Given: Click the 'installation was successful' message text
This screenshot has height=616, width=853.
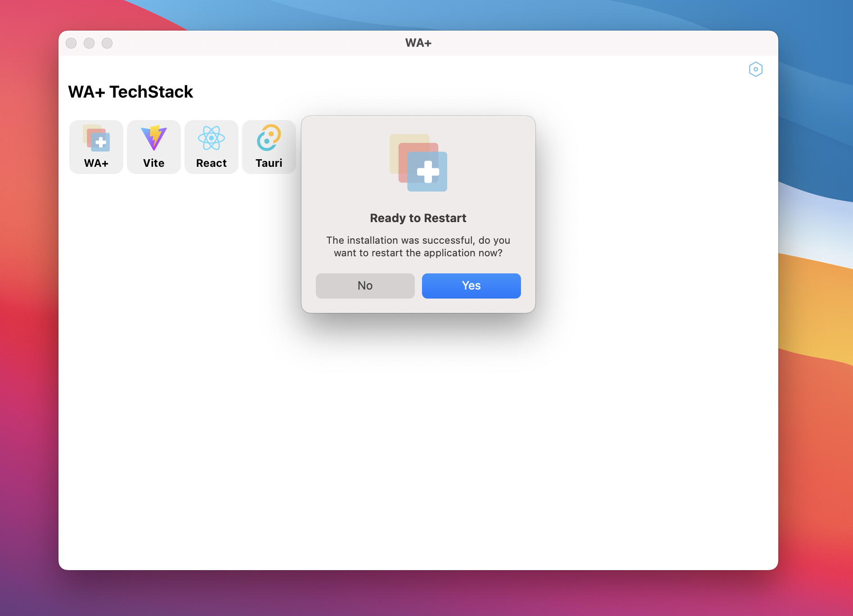Looking at the screenshot, I should (418, 246).
